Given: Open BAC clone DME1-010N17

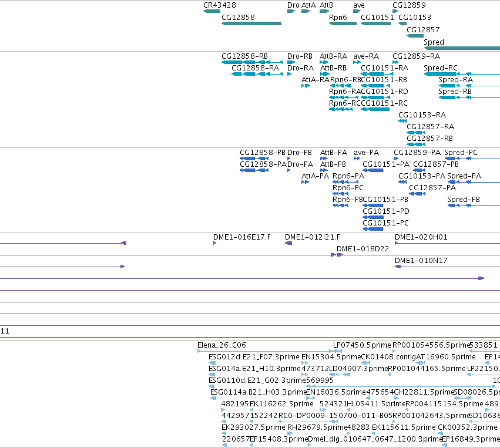Looking at the screenshot, I should [x=447, y=267].
